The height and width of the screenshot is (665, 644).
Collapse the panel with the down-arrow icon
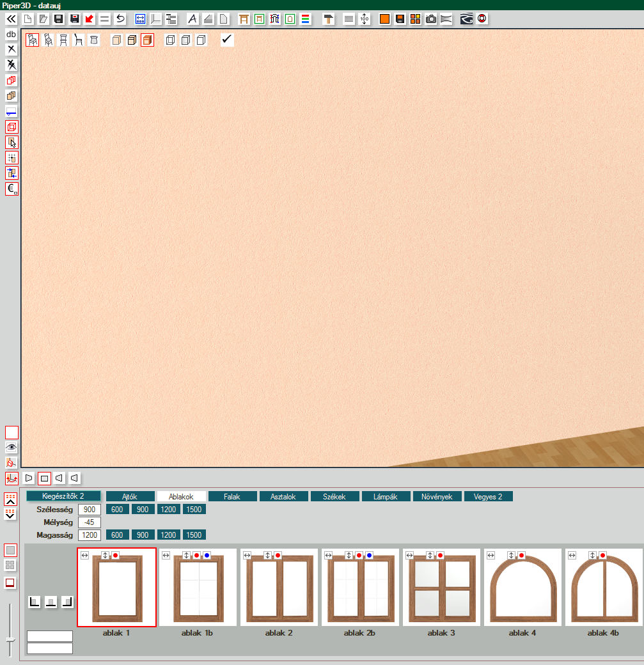pyautogui.click(x=11, y=514)
